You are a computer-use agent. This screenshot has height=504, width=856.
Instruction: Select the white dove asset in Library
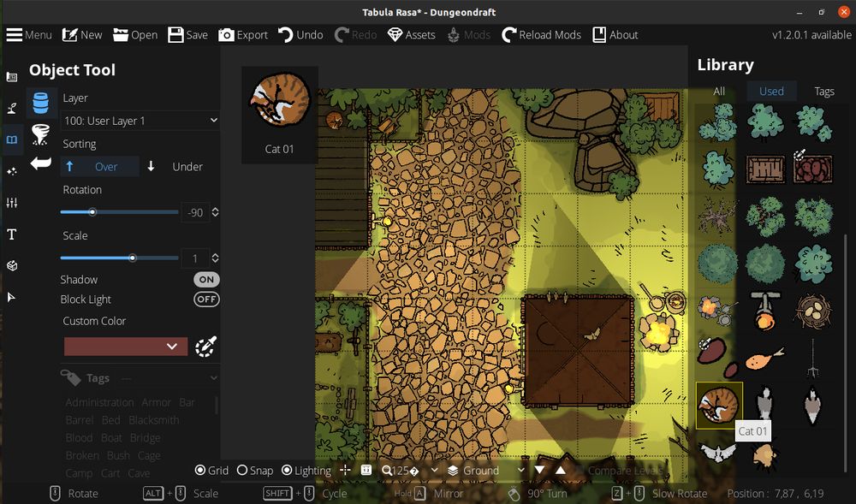click(716, 452)
